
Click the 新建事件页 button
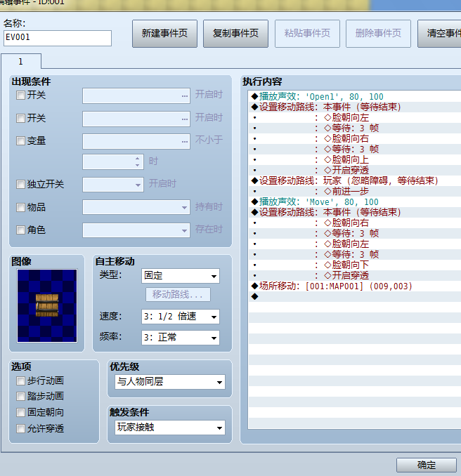pyautogui.click(x=164, y=34)
